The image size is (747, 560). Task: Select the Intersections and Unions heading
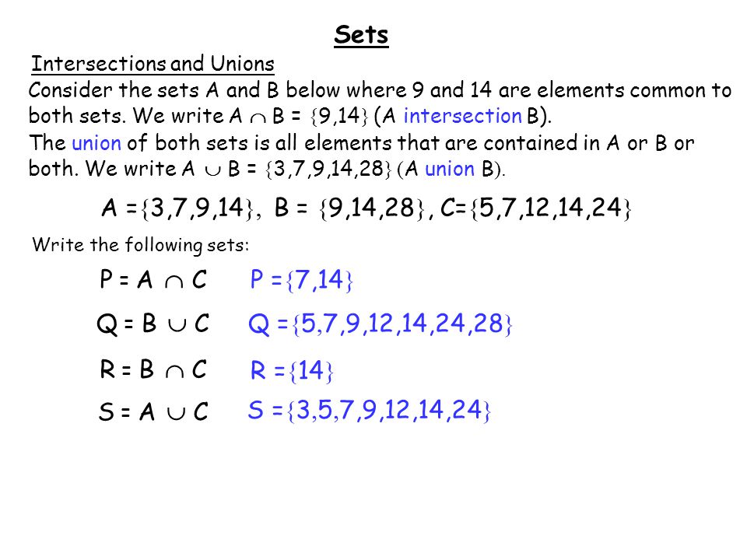coord(153,63)
